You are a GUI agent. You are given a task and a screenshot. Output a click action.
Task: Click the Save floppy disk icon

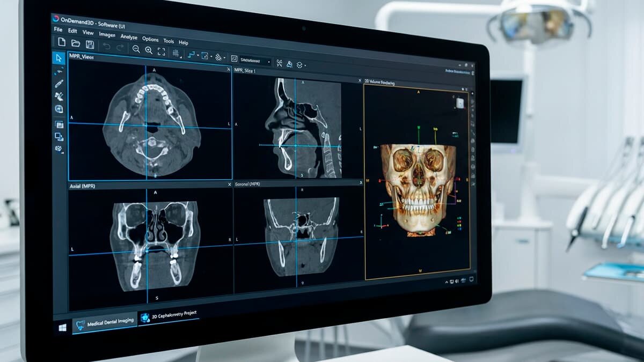click(90, 45)
